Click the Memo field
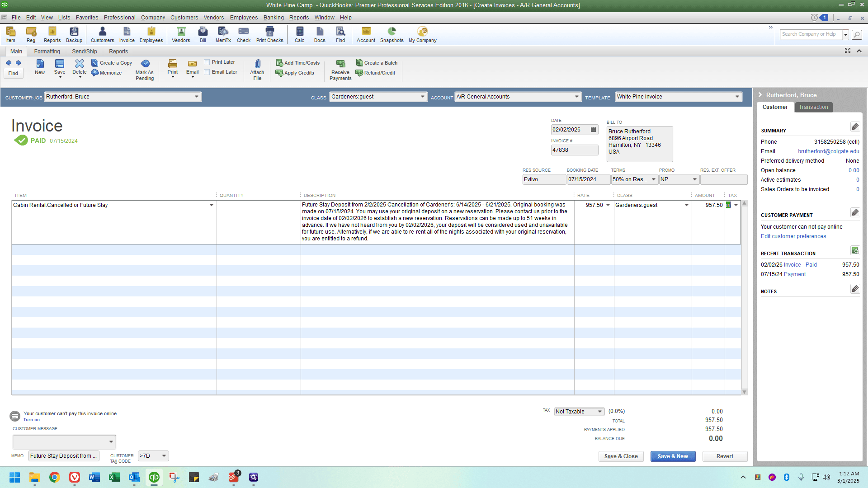Image resolution: width=868 pixels, height=488 pixels. click(x=64, y=456)
